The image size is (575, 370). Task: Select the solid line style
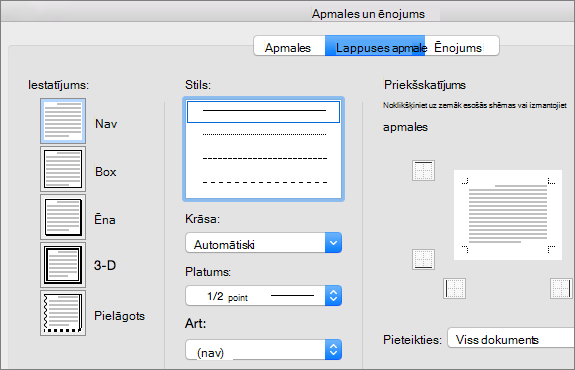pyautogui.click(x=264, y=111)
